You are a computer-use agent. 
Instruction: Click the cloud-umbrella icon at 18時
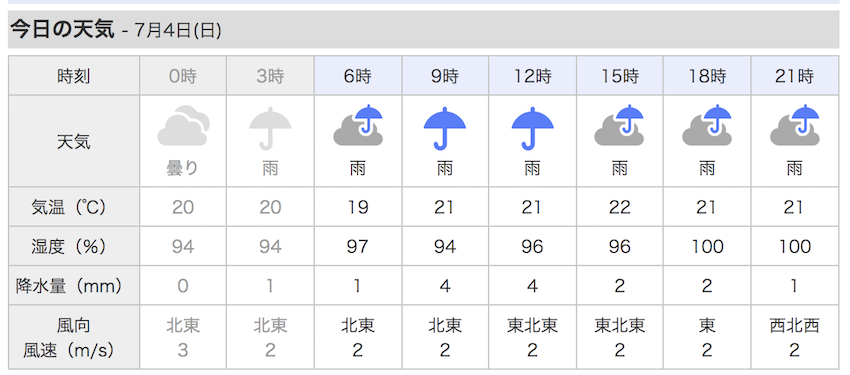(707, 125)
